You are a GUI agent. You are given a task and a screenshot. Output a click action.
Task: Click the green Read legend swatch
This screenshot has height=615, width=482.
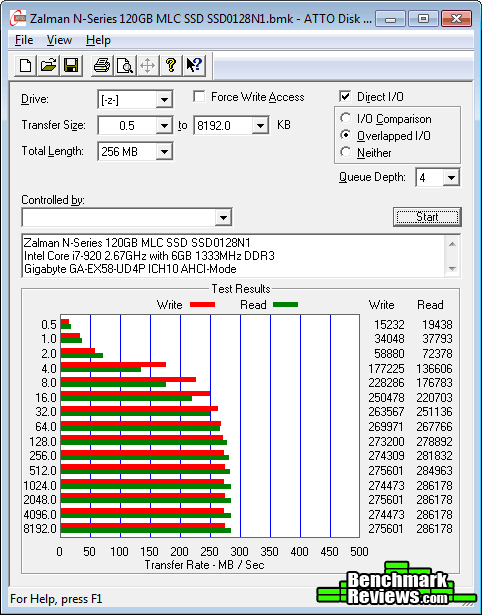[x=285, y=304]
